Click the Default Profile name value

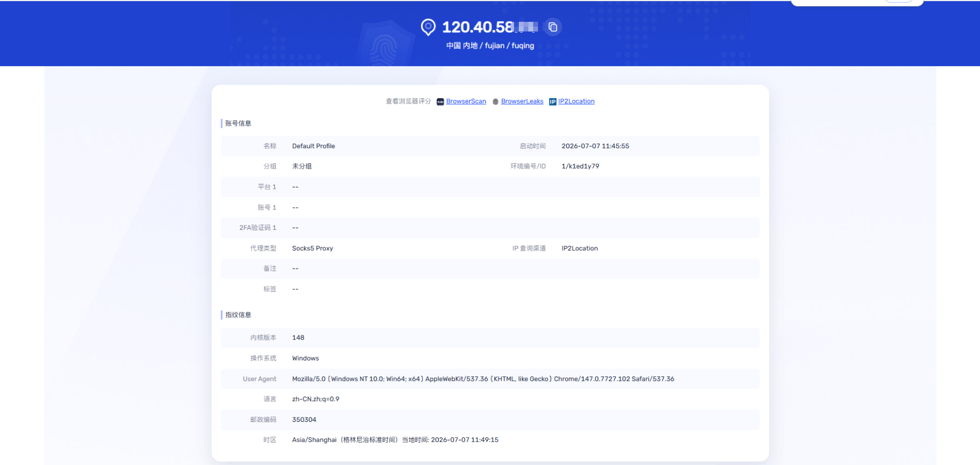[314, 146]
